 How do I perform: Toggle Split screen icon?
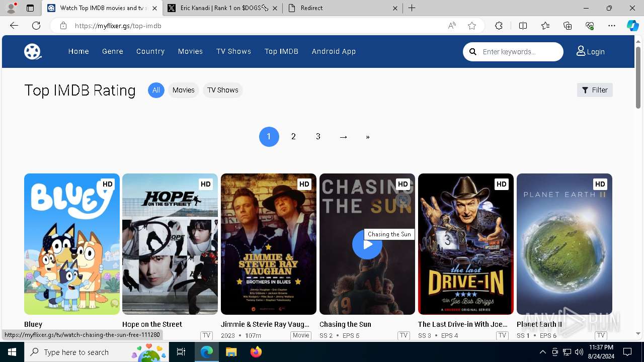coord(523,26)
